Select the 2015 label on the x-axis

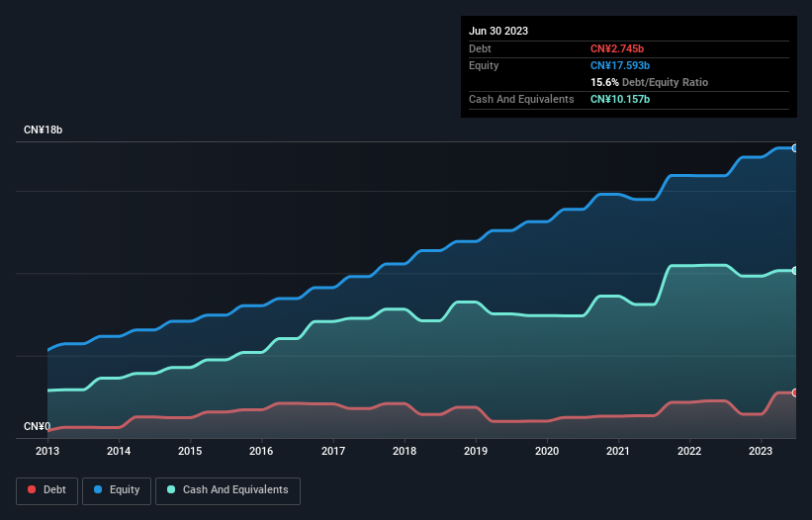[190, 451]
